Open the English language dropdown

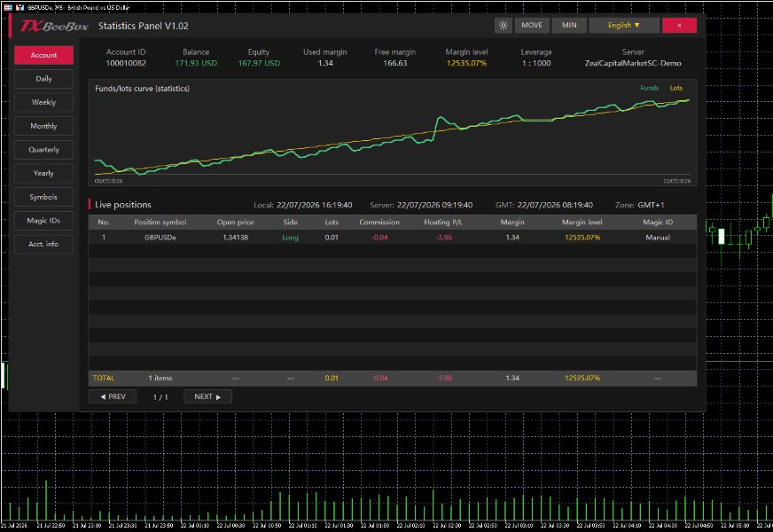[x=624, y=25]
